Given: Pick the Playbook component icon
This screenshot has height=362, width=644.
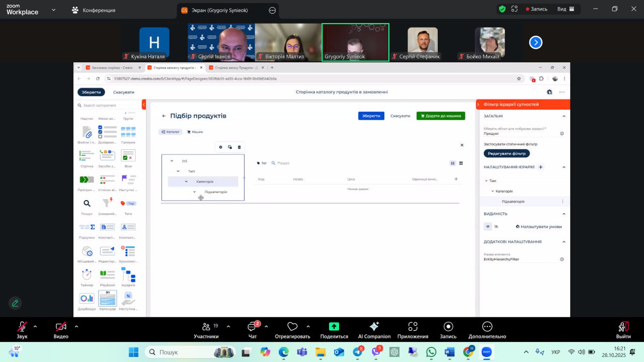Looking at the screenshot, I should click(107, 275).
